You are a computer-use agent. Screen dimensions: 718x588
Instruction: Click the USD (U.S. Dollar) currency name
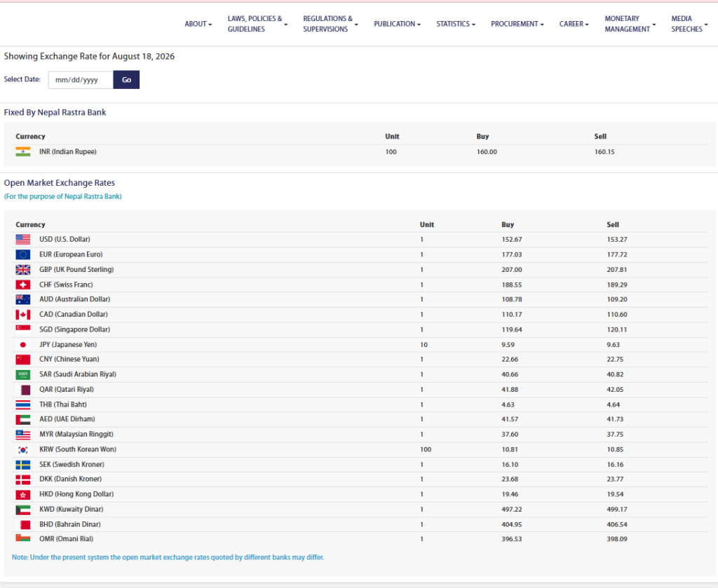(65, 239)
